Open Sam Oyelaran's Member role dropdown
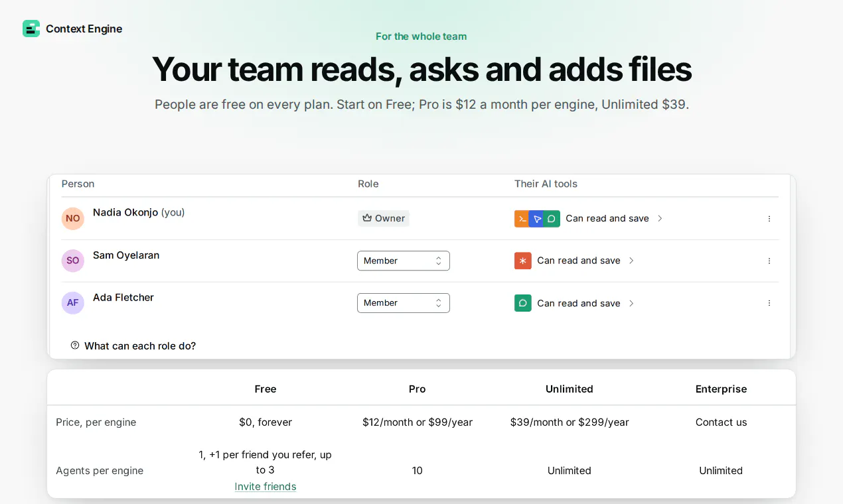843x504 pixels. (404, 261)
